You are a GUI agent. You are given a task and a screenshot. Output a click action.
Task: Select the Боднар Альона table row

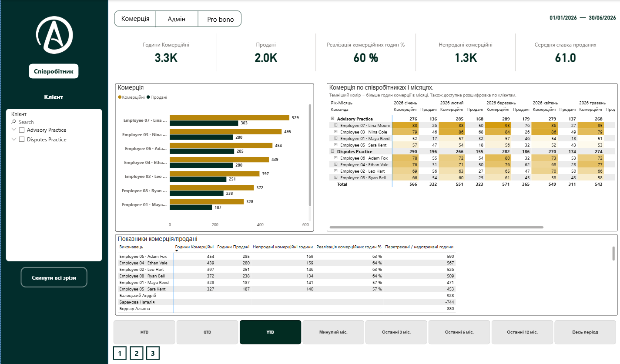287,309
